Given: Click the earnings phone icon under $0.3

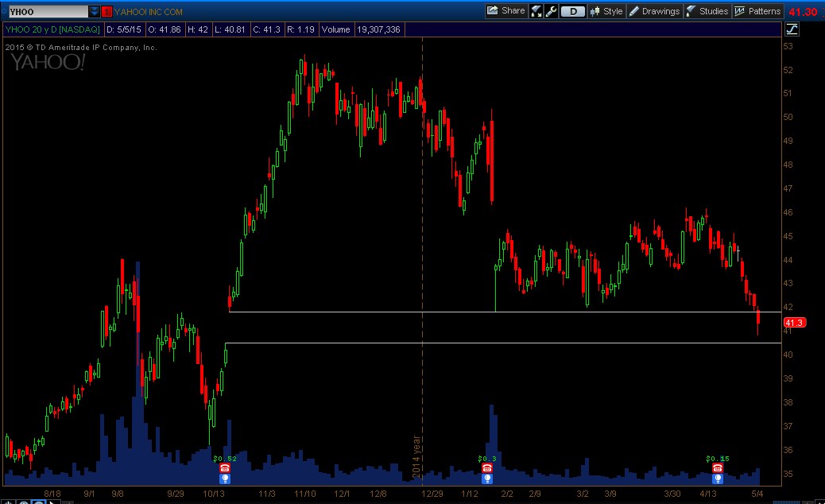Looking at the screenshot, I should (x=487, y=467).
